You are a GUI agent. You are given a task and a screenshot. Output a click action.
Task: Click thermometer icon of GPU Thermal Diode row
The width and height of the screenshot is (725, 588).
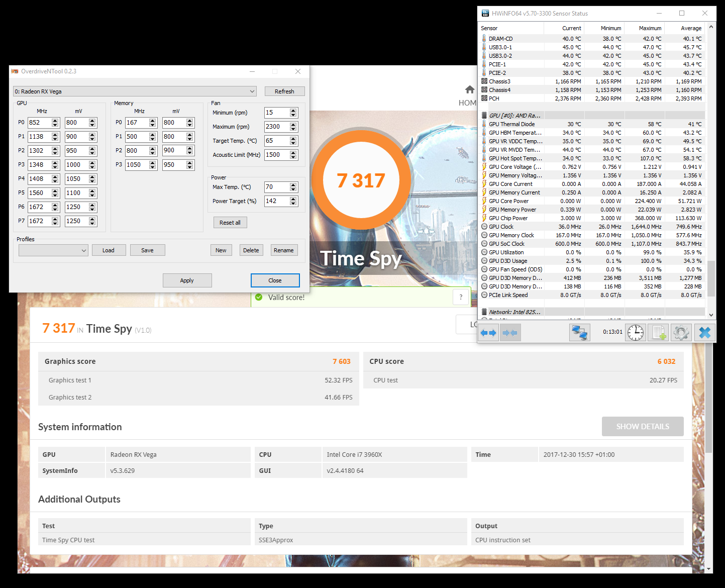[x=484, y=124]
